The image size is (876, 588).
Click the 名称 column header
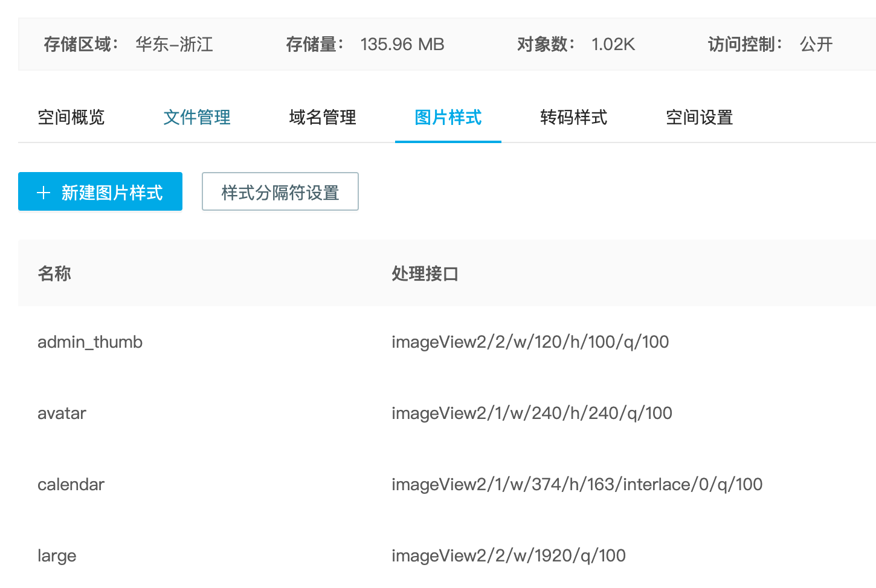54,273
